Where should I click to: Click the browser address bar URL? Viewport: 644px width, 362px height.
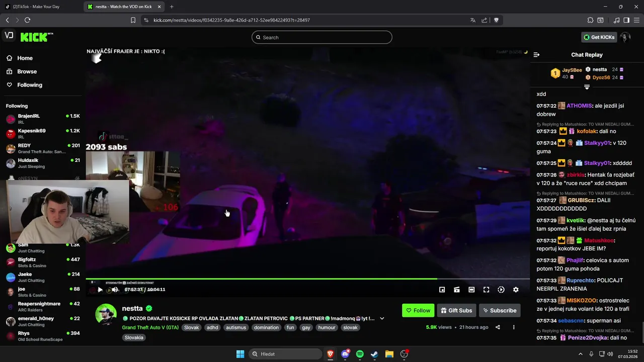pos(231,20)
